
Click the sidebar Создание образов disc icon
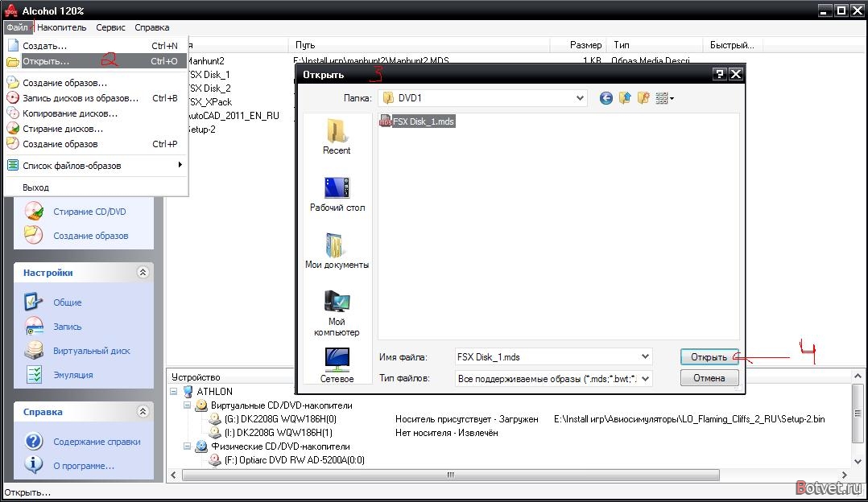coord(34,236)
